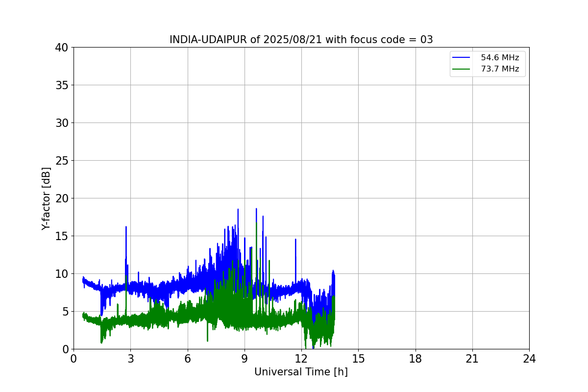Click the Y-factor [dB] axis label

[46, 198]
